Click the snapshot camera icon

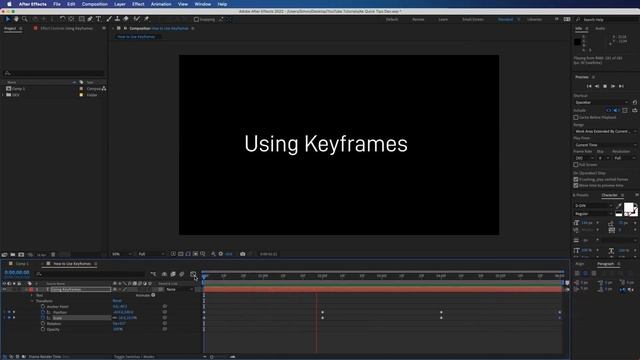click(242, 254)
